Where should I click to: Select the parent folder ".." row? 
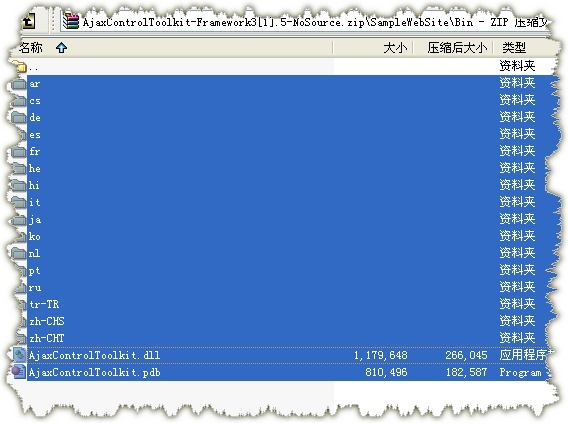(x=283, y=66)
